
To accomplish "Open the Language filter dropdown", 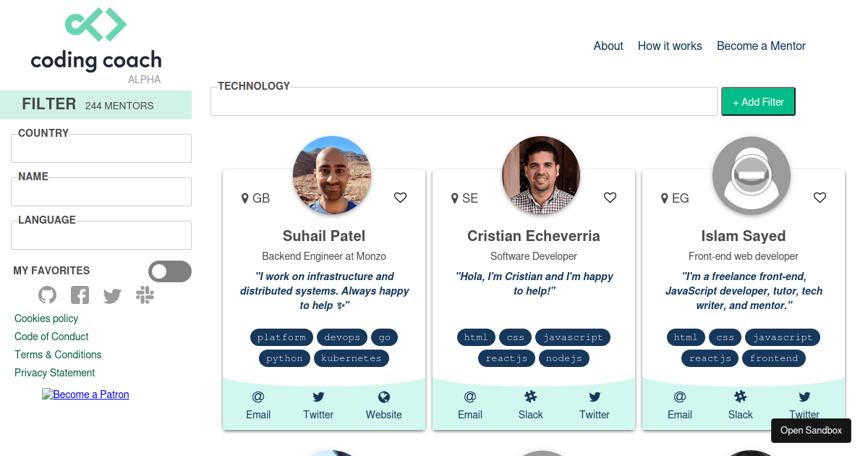I will [101, 235].
